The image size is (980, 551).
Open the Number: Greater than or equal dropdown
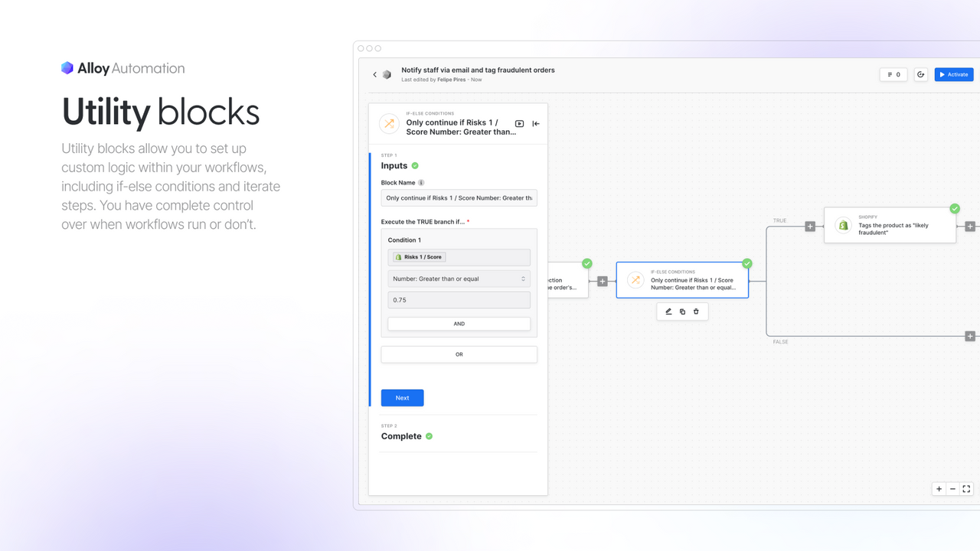tap(459, 279)
